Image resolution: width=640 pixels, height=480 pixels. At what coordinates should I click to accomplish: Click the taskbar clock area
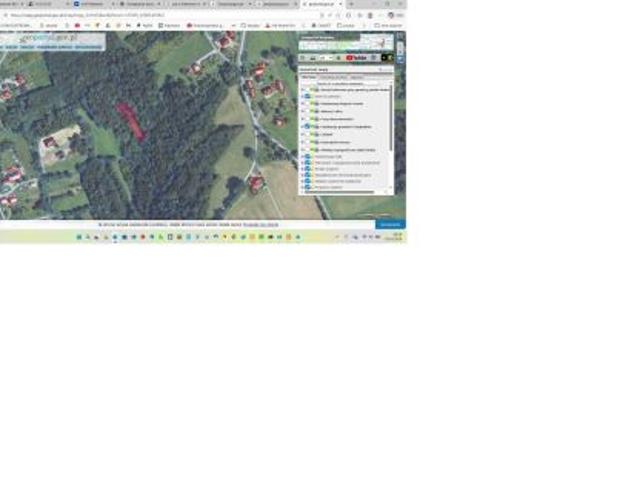click(396, 237)
